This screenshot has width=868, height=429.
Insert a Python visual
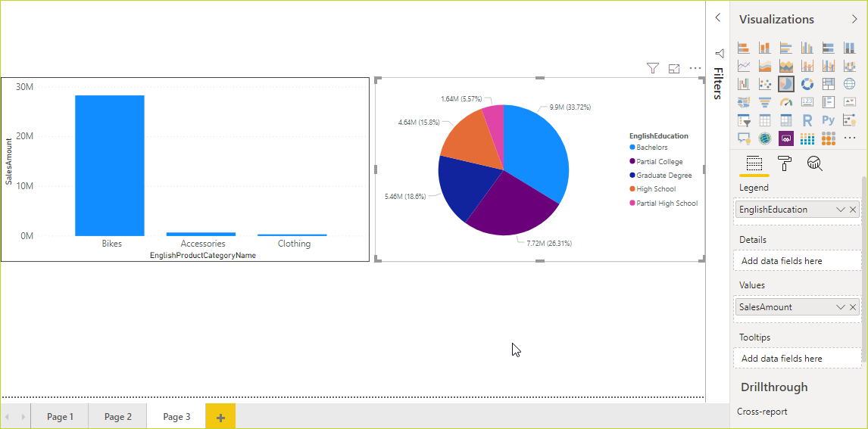[828, 120]
